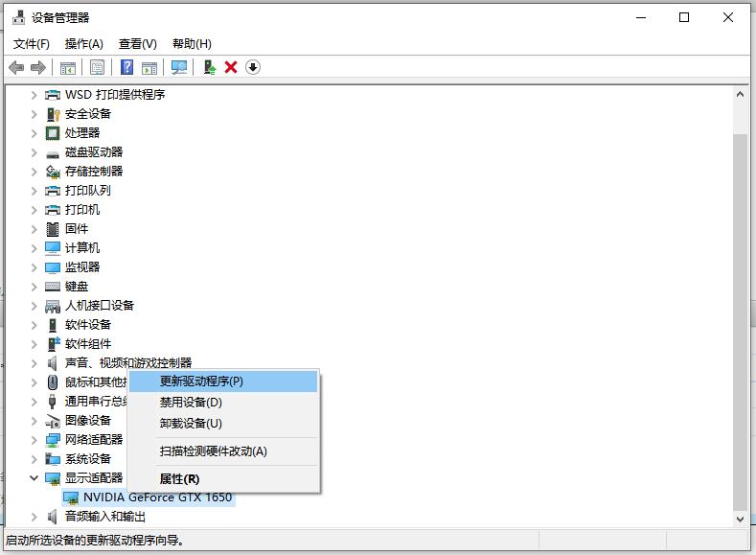Expand the 音频输入和输出 category
756x555 pixels.
tap(34, 517)
